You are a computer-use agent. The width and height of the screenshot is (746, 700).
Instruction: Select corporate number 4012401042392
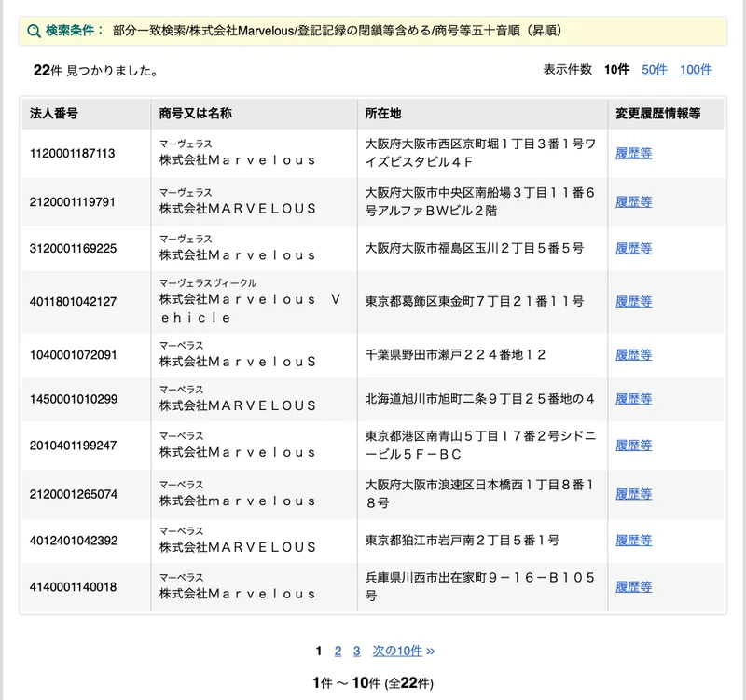(x=74, y=541)
